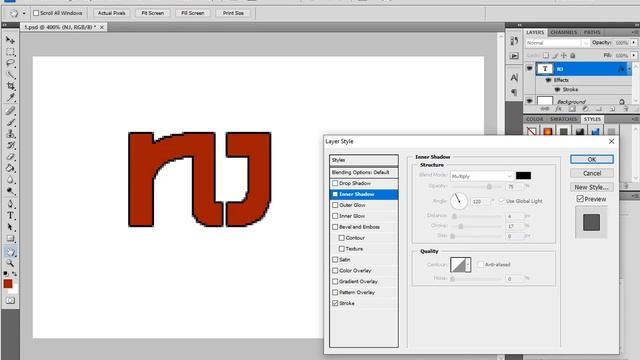Click the delete layer trash icon
Viewport: 640px width, 360px height.
[626, 109]
